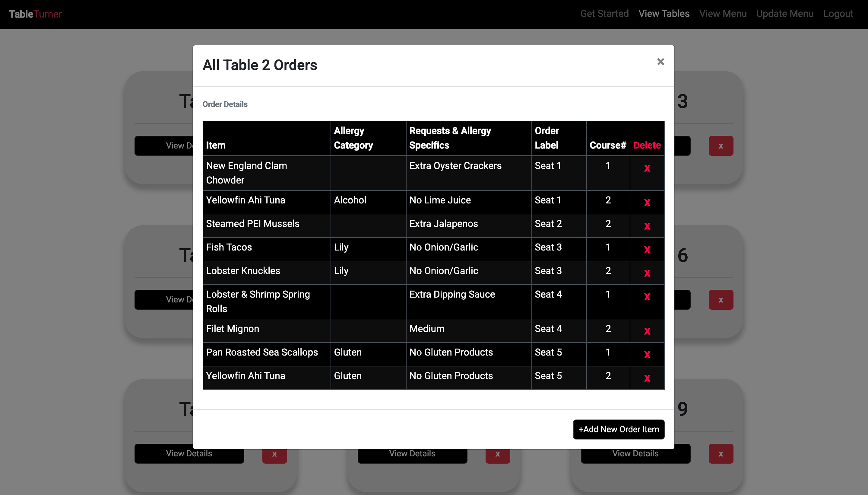Navigate to Update Menu

784,14
